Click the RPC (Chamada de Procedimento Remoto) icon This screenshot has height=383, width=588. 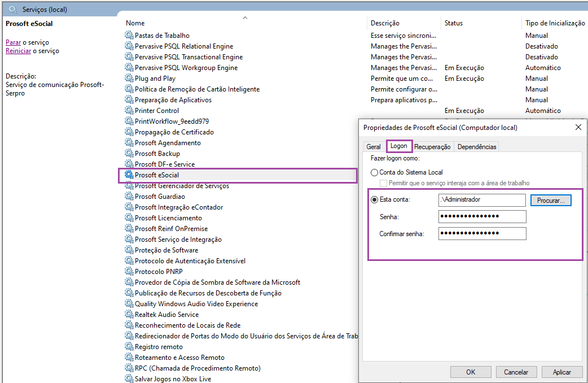(129, 368)
